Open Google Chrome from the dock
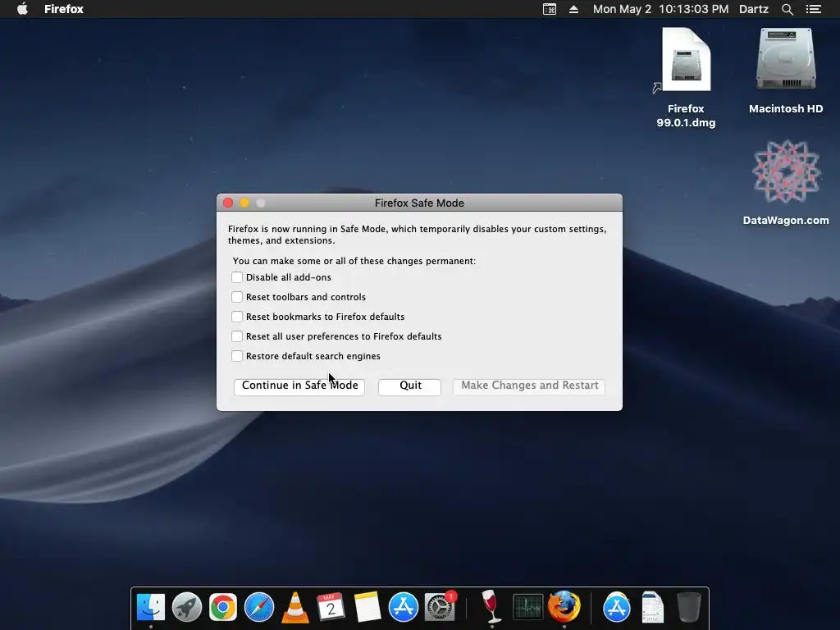The width and height of the screenshot is (840, 630). [x=223, y=607]
